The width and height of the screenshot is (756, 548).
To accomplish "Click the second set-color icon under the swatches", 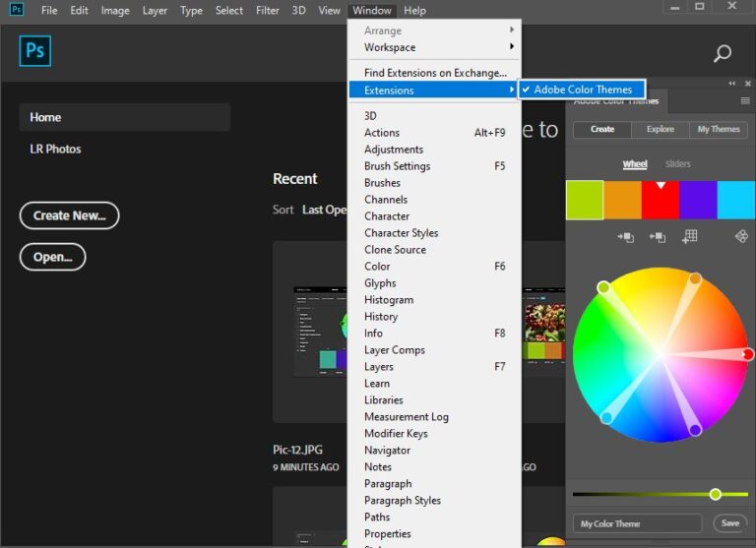I will 658,236.
